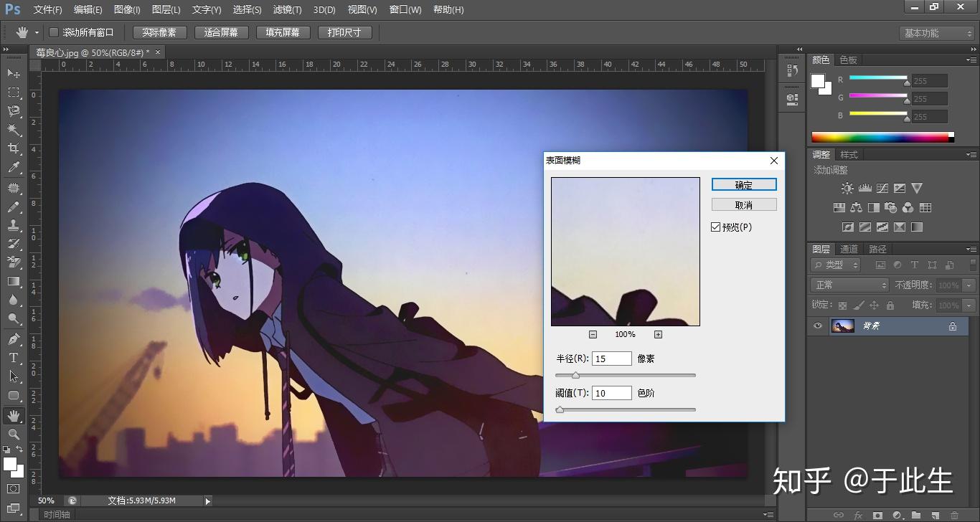This screenshot has height=522, width=980.
Task: Select the Magic Wand tool
Action: click(14, 130)
